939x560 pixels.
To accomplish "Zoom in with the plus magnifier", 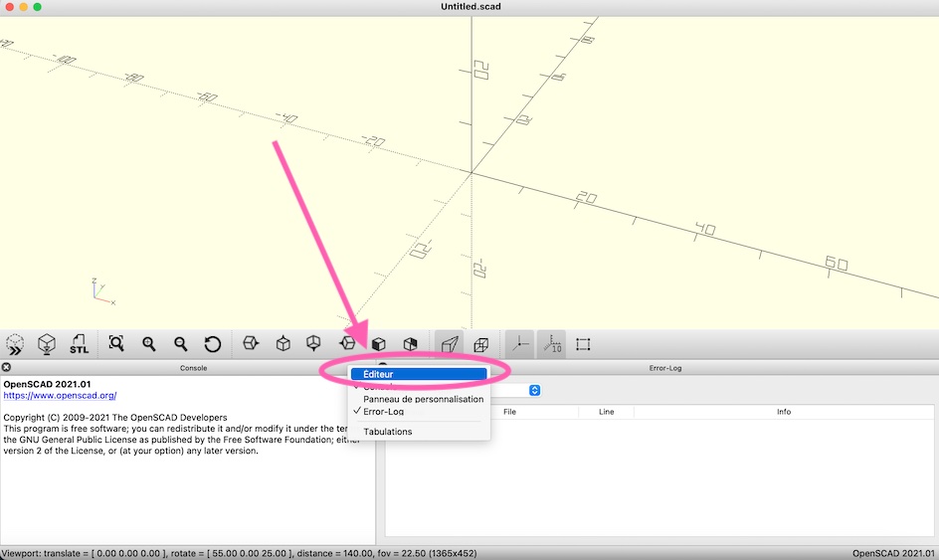I will (148, 344).
